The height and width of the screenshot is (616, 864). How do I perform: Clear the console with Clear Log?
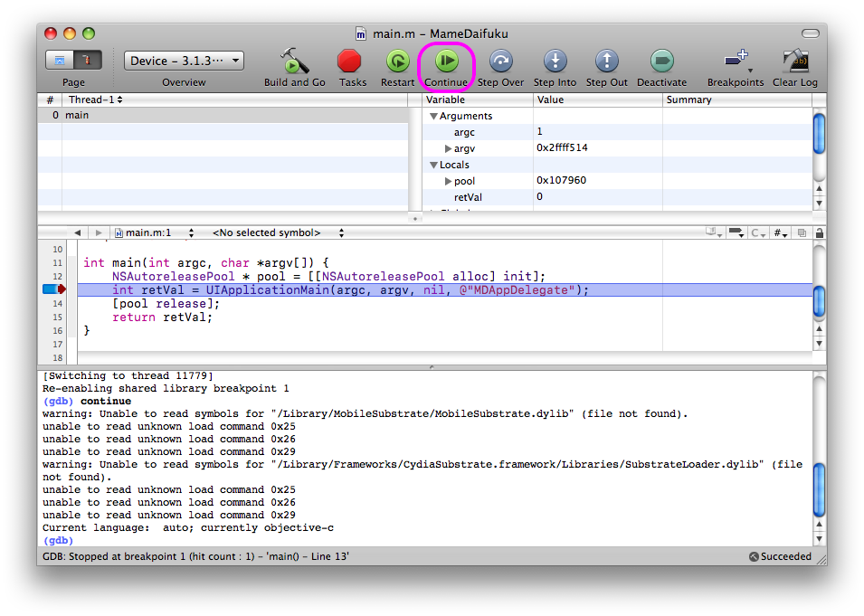coord(794,62)
